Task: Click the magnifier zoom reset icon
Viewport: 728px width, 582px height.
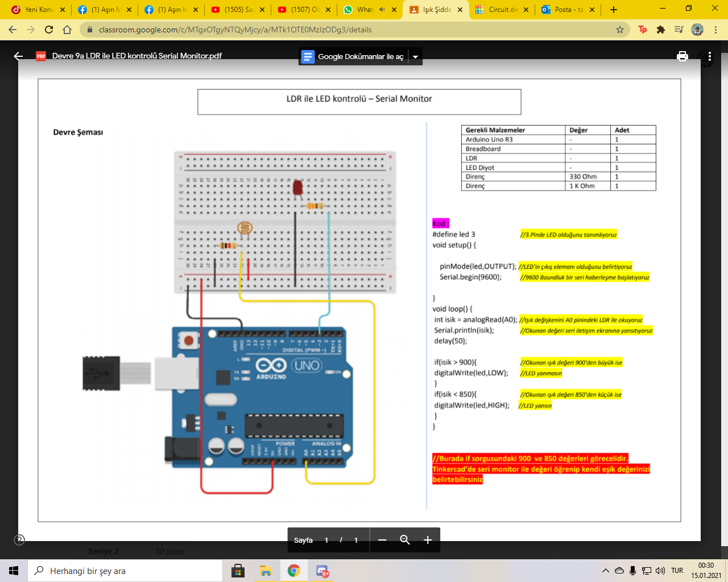Action: 405,540
